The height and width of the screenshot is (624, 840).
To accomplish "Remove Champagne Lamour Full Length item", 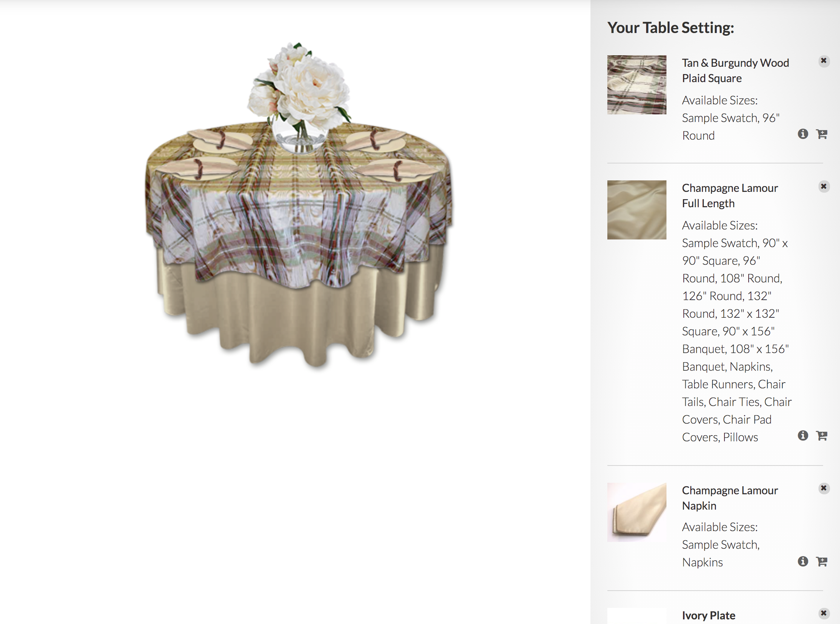I will coord(823,187).
